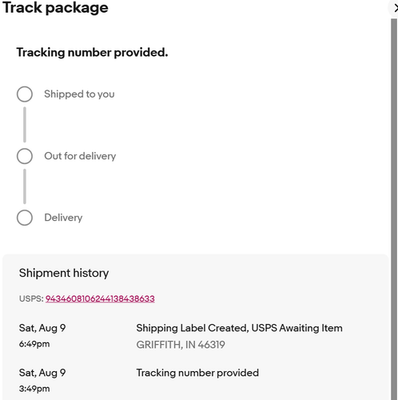The width and height of the screenshot is (398, 400).
Task: Click the Track package heading
Action: pos(55,7)
